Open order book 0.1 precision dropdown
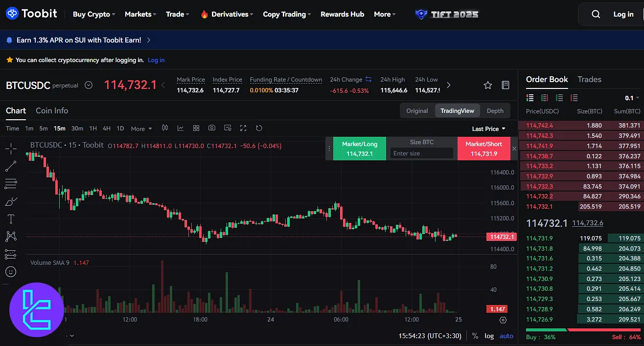This screenshot has height=346, width=644. [x=633, y=98]
